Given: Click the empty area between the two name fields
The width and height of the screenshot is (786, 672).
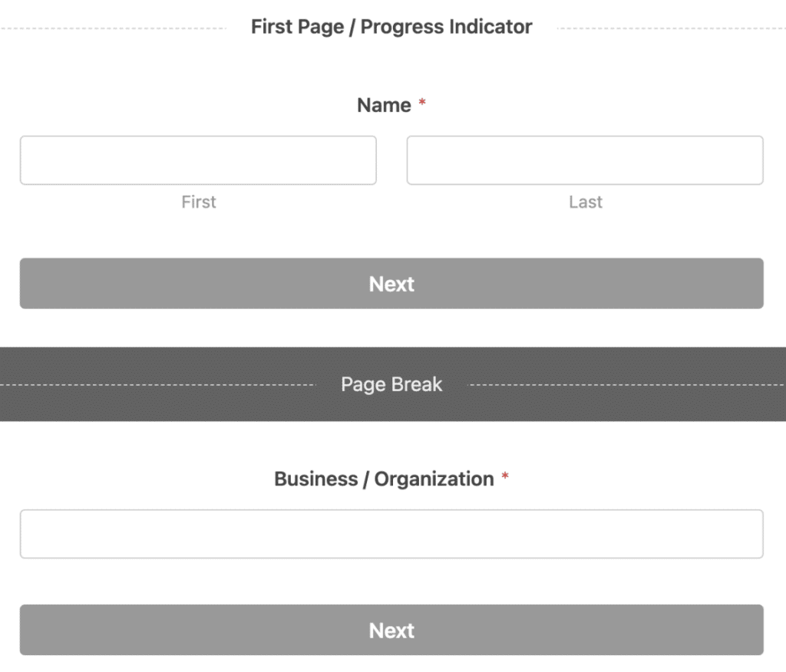Looking at the screenshot, I should [391, 160].
